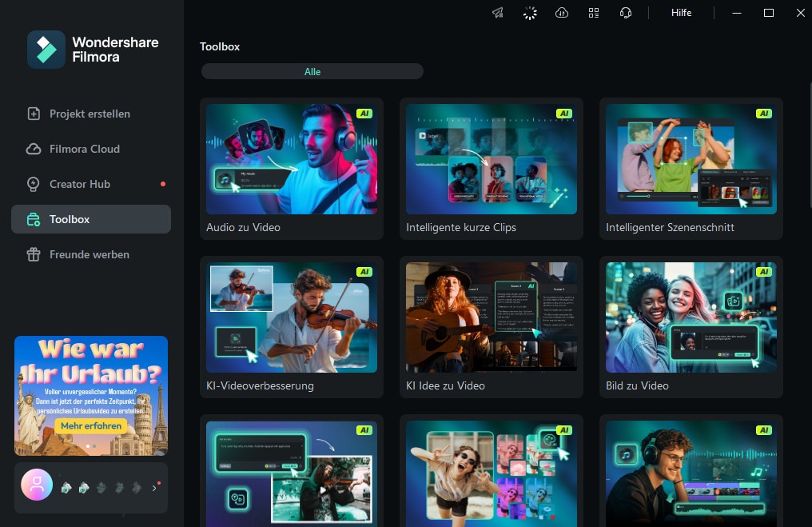
Task: Switch to the second banner carousel dot
Action: [94, 446]
